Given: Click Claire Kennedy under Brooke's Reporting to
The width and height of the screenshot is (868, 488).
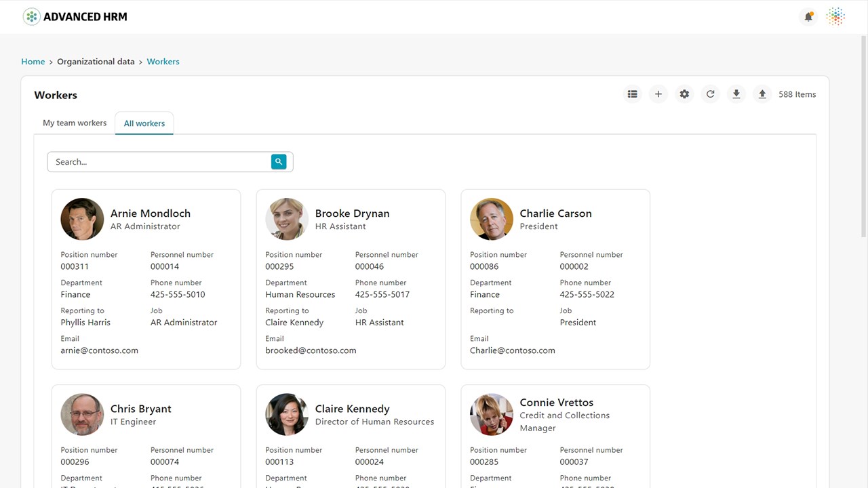Looking at the screenshot, I should click(x=294, y=323).
